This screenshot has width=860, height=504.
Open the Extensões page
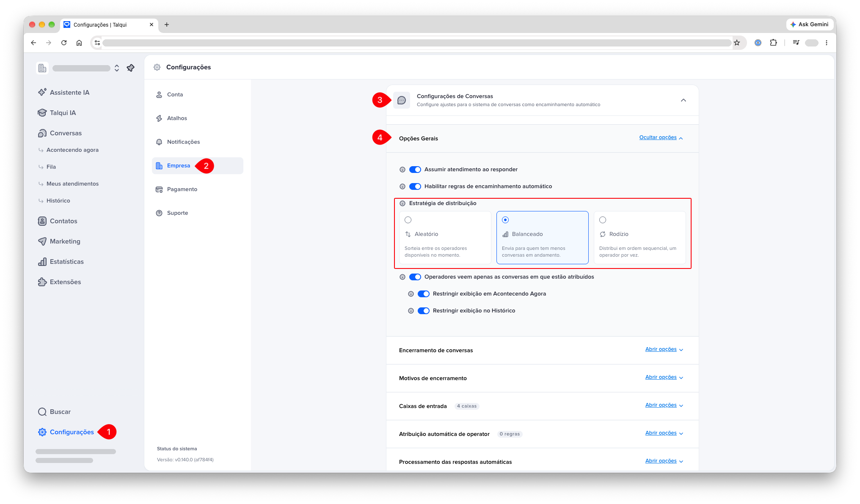tap(59, 282)
